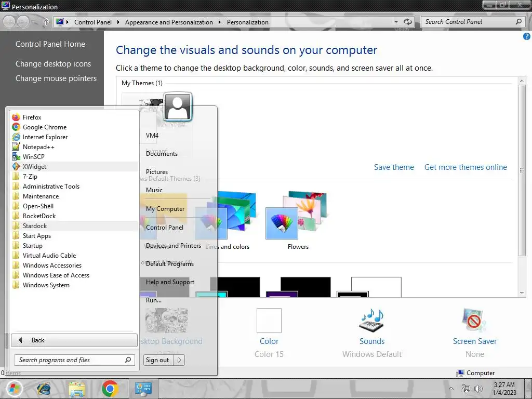
Task: Open Change mouse pointers
Action: (56, 78)
